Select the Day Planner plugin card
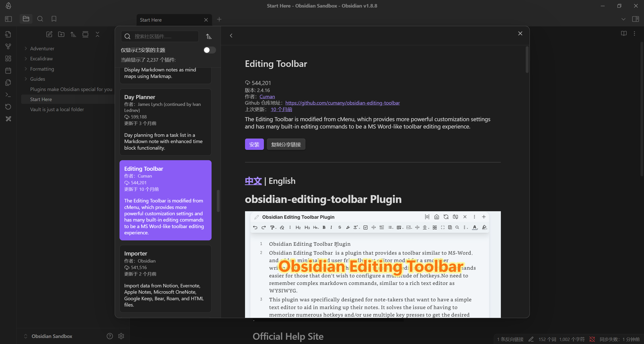Viewport: 644px width, 344px height. click(166, 122)
